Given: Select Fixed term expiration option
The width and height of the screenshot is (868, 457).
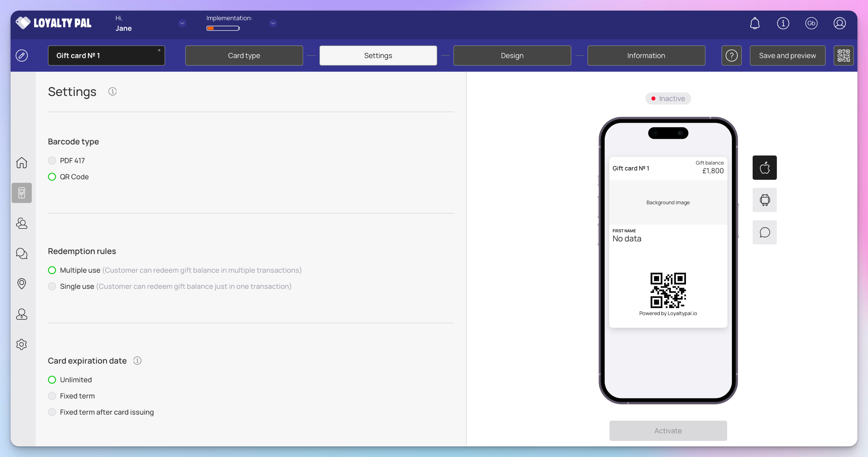Looking at the screenshot, I should point(52,396).
